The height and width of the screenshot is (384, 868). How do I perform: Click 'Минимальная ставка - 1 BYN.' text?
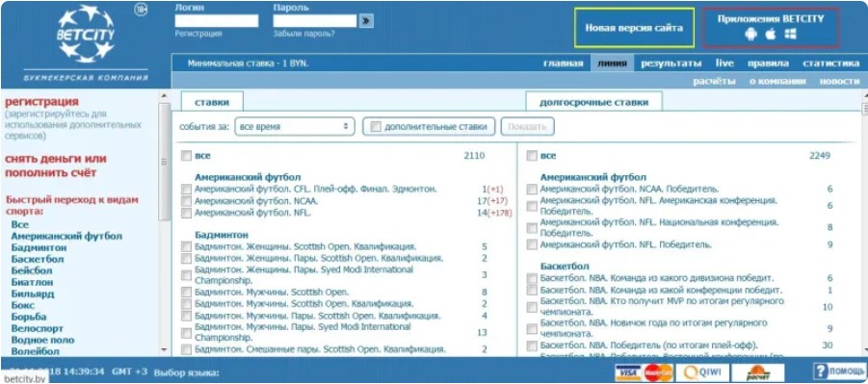pos(248,64)
